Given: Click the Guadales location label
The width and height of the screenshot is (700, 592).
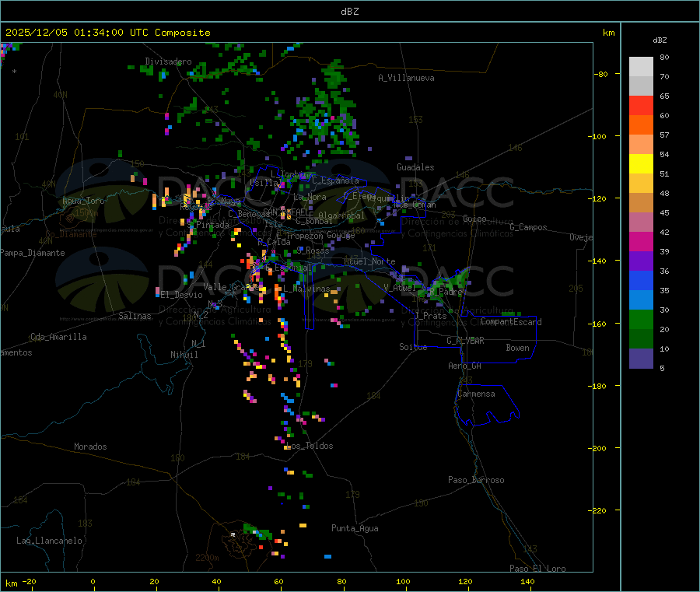Looking at the screenshot, I should 415,167.
